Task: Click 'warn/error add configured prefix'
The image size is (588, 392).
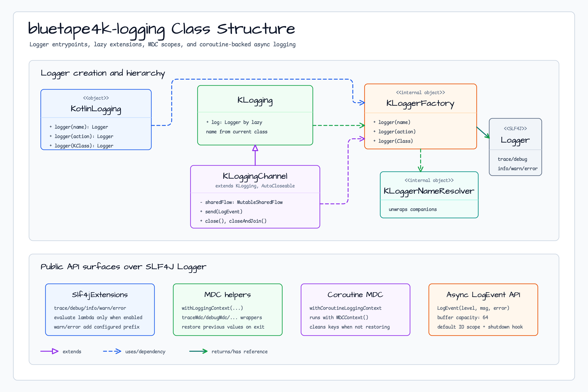Action: pyautogui.click(x=97, y=327)
